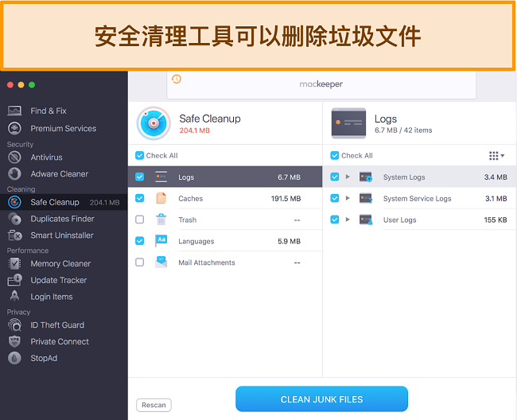The width and height of the screenshot is (517, 420).
Task: Click the StopAd sidebar label
Action: click(44, 358)
